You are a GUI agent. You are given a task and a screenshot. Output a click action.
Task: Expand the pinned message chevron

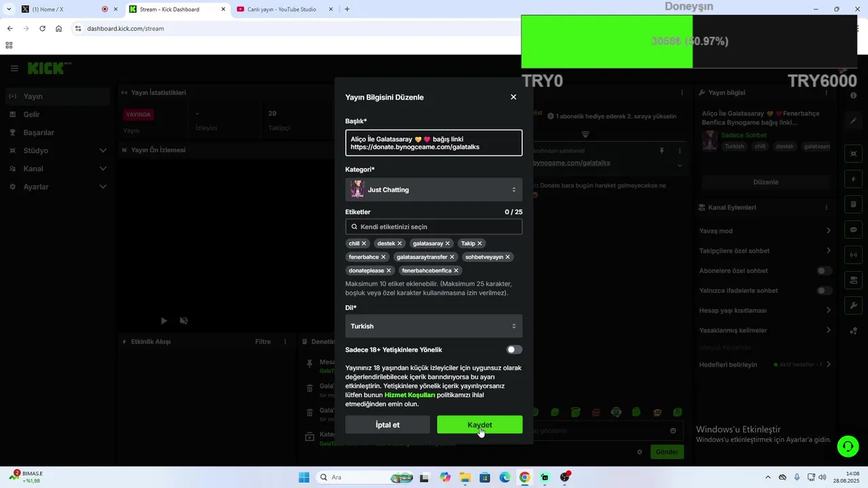680,165
